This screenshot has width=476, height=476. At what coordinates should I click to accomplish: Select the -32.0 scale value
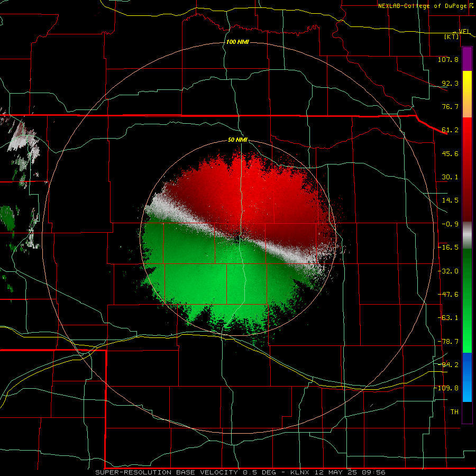[448, 271]
